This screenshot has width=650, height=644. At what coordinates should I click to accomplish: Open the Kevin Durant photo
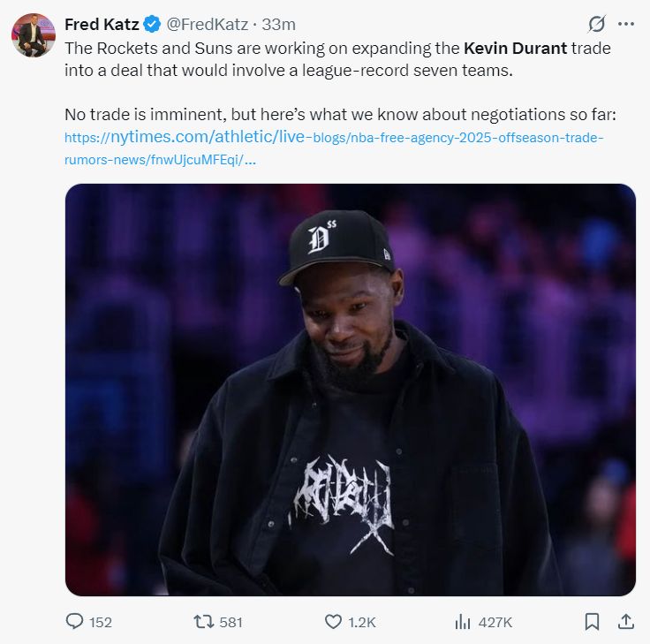[x=350, y=390]
